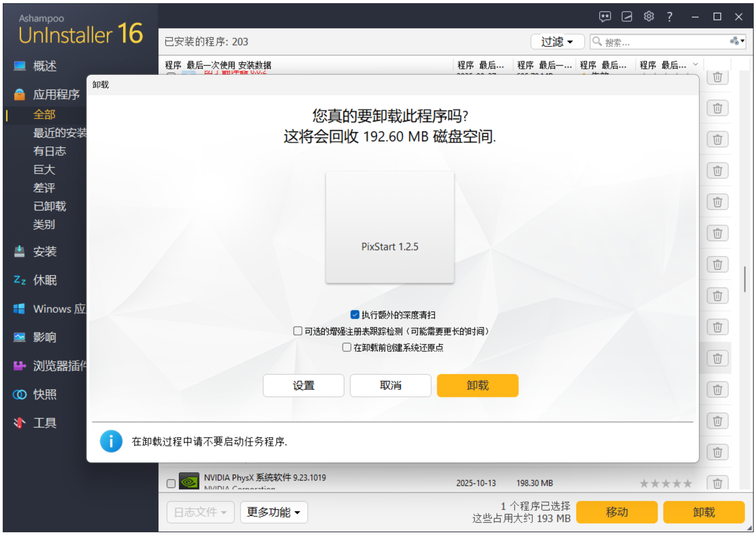Click the notice 在卸载过程中请不要启动任务程序.
Screen dimensions: 756x535
[210, 442]
